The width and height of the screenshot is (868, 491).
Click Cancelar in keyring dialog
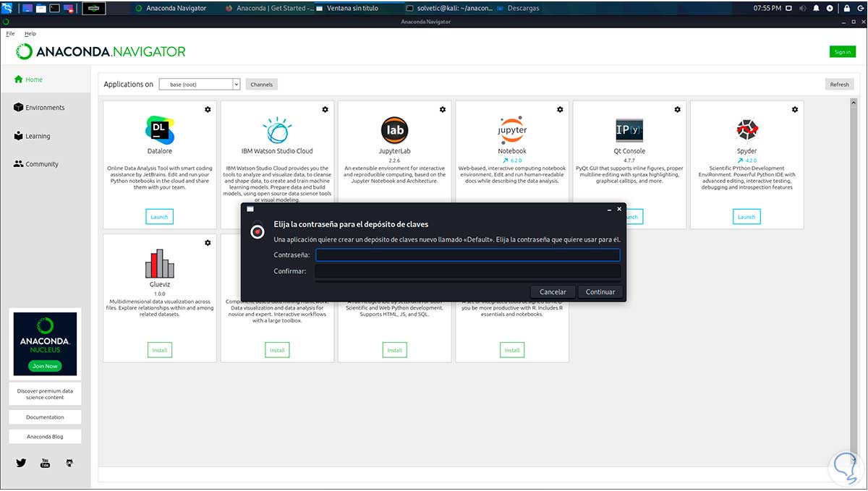pos(553,292)
